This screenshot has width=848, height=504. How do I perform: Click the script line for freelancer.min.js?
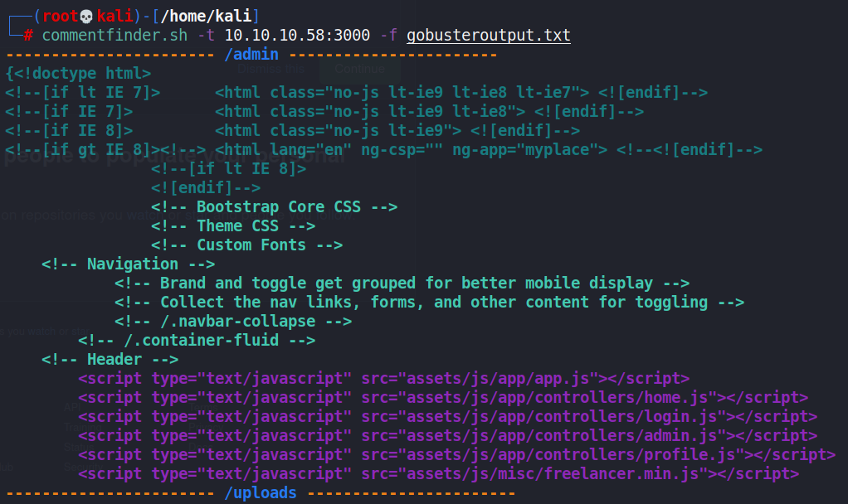[x=439, y=474]
